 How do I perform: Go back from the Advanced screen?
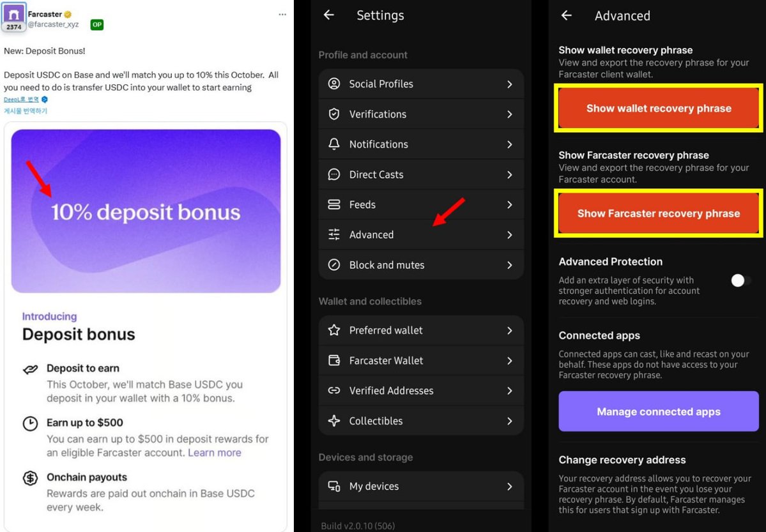pos(566,15)
